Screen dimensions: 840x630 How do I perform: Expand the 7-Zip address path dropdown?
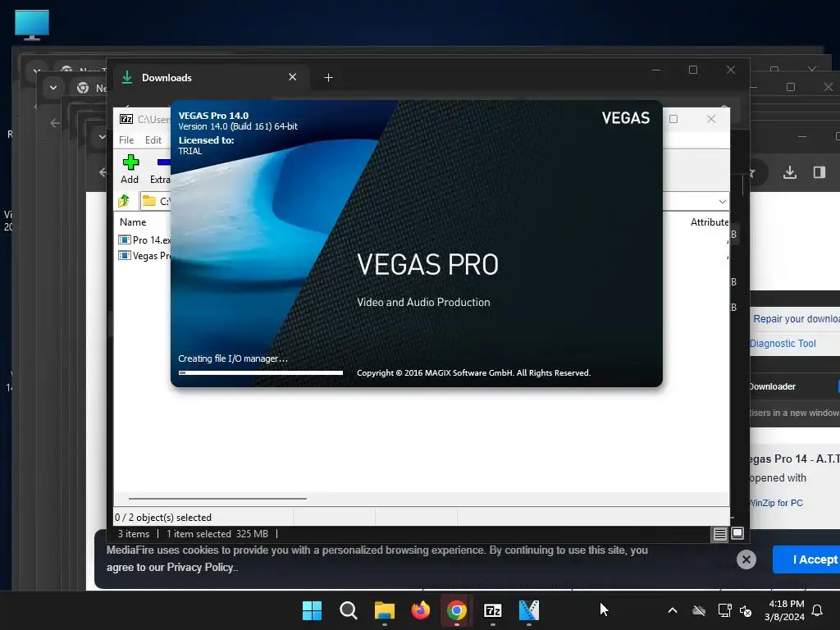[722, 202]
